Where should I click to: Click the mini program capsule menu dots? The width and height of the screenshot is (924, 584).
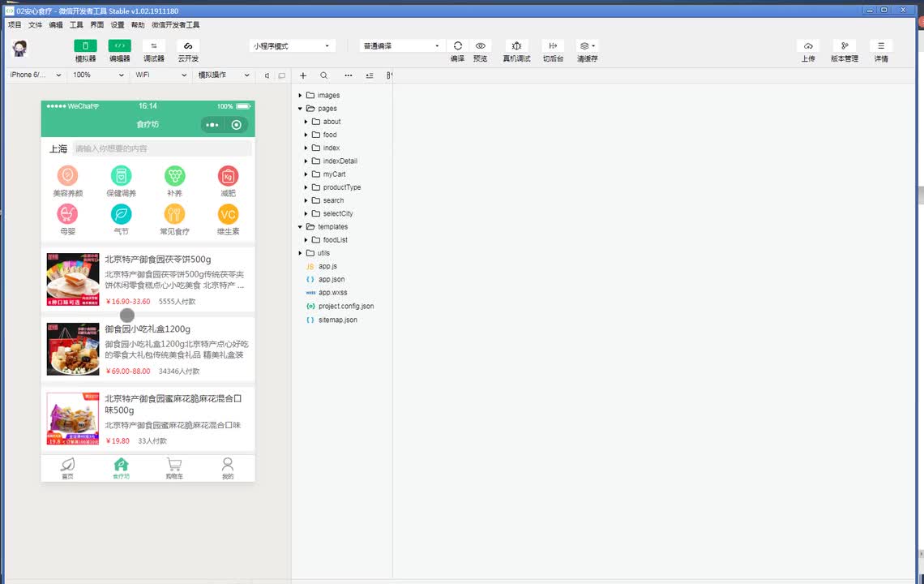point(212,124)
